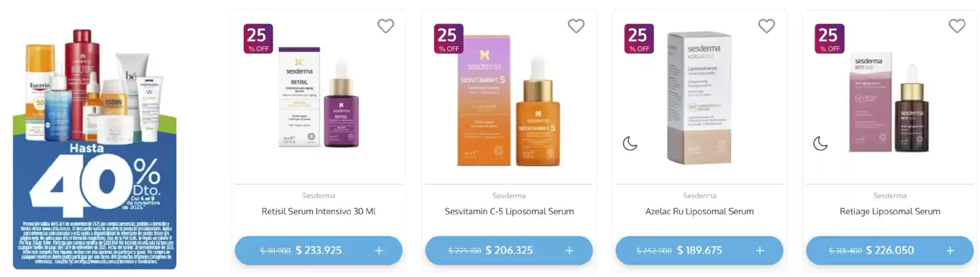Click moon icon on Retiage Serum card
Screen dimensions: 980x277
[820, 143]
